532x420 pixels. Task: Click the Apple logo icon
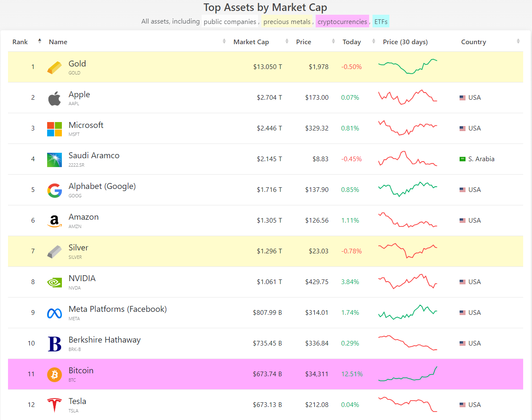click(x=54, y=98)
